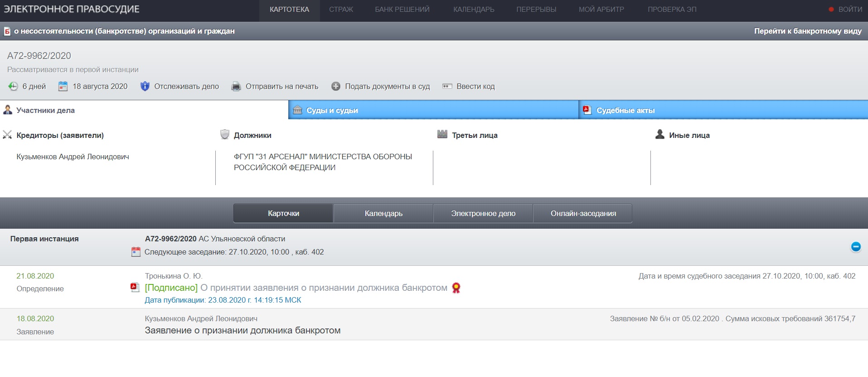The width and height of the screenshot is (868, 377).
Task: Go to КАЛЕНДАРЬ in the top menu
Action: [474, 10]
